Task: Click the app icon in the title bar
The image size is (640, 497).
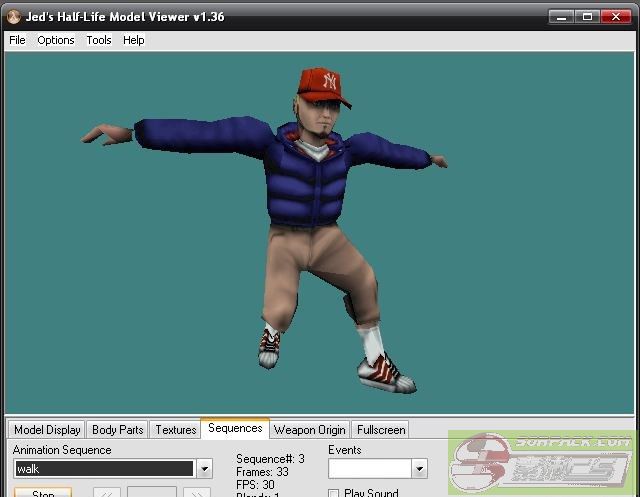Action: point(12,16)
